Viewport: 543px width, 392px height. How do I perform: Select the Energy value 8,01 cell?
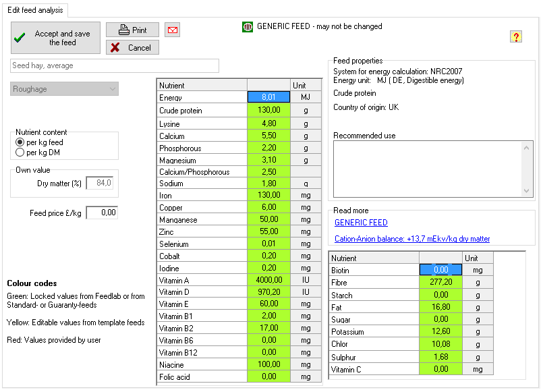pyautogui.click(x=268, y=97)
